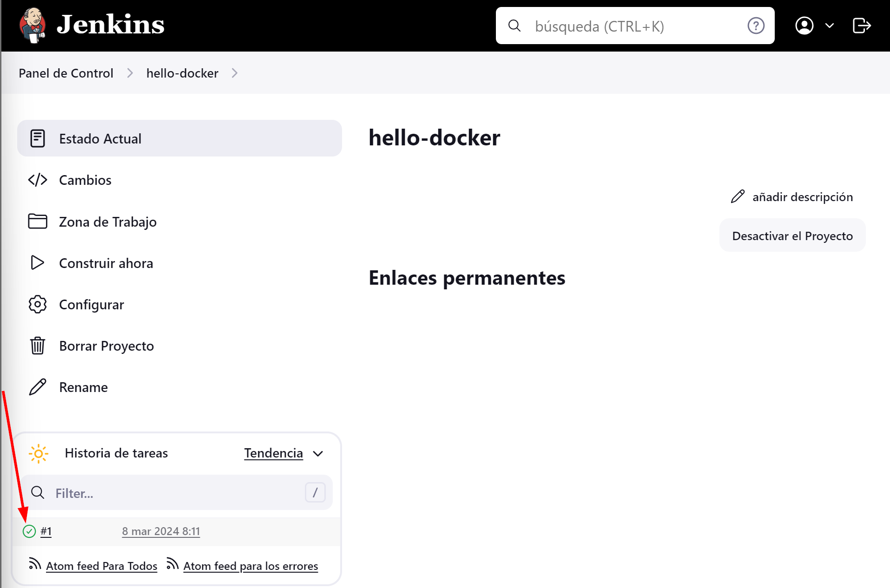
Task: Click the Jenkins logo icon
Action: (x=32, y=25)
